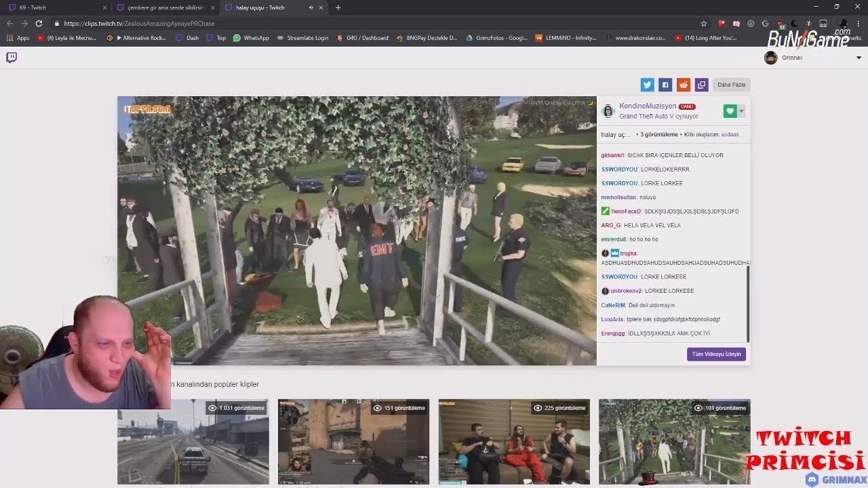The height and width of the screenshot is (488, 868).
Task: Open the 'LEMMiNO - Infinity...' bookmark
Action: click(x=566, y=38)
